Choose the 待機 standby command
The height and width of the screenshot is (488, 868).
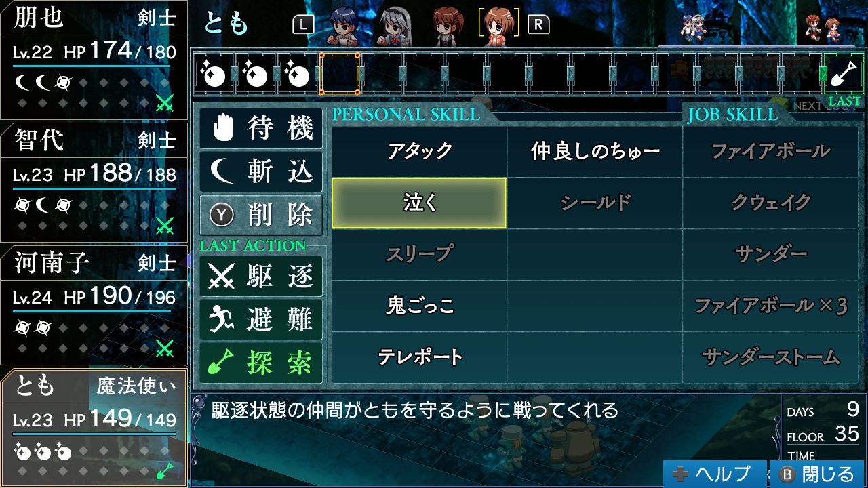pyautogui.click(x=261, y=128)
